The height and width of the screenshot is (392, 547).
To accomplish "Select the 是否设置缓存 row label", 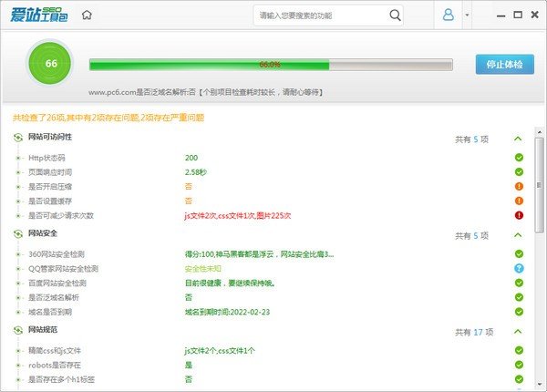I will pos(50,201).
